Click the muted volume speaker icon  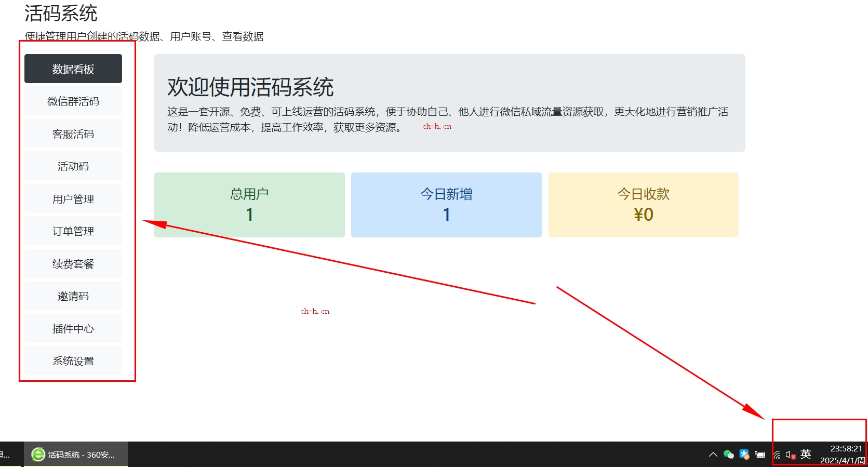coord(791,455)
